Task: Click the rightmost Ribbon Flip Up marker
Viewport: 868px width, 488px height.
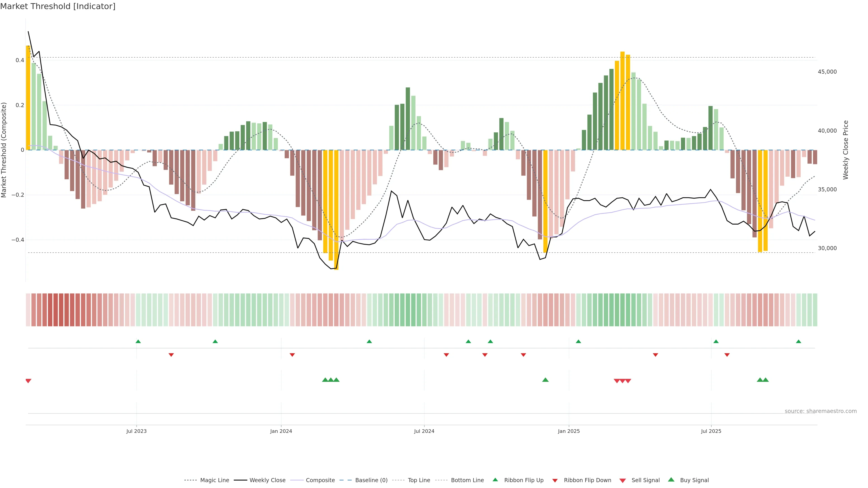Action: point(798,342)
